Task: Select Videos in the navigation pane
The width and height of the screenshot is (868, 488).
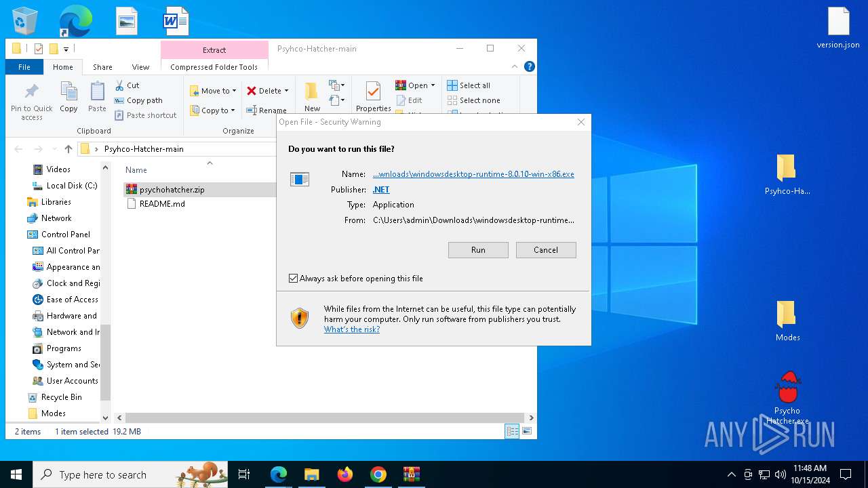Action: pos(58,169)
